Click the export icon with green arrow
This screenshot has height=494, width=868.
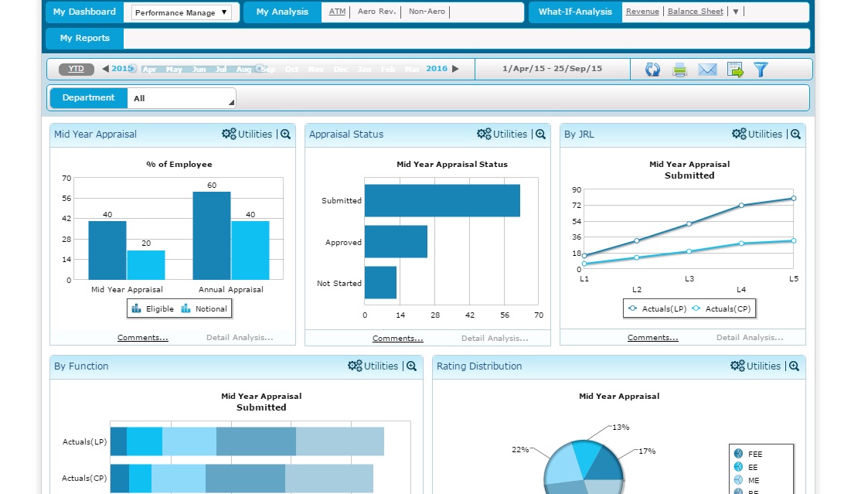735,70
